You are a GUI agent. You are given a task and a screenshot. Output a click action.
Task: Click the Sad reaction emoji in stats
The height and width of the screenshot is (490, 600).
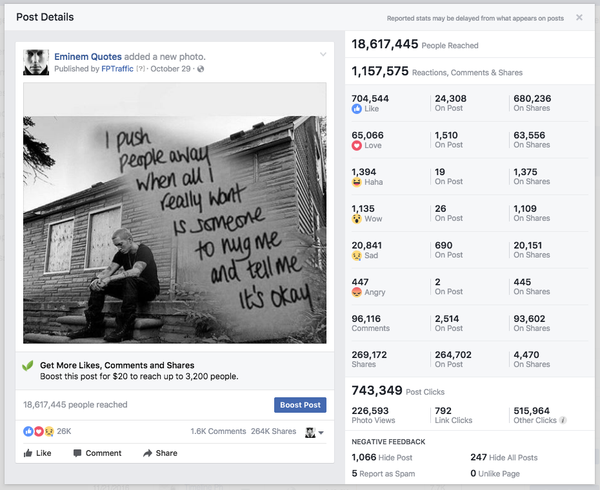pyautogui.click(x=356, y=255)
